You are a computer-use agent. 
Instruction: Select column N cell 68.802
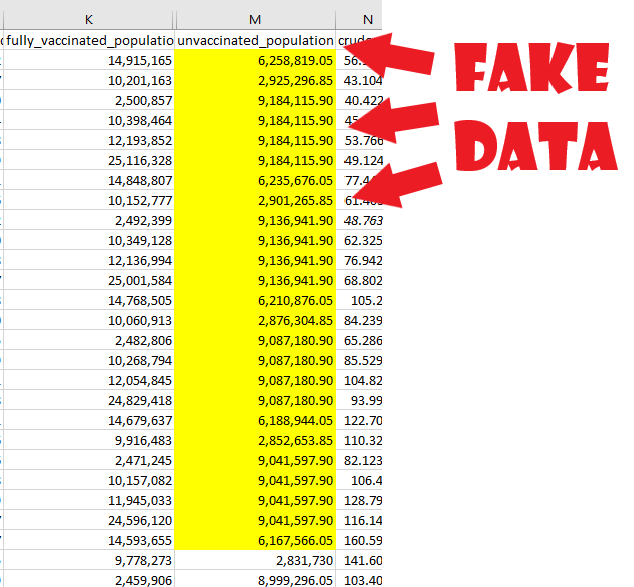click(359, 280)
